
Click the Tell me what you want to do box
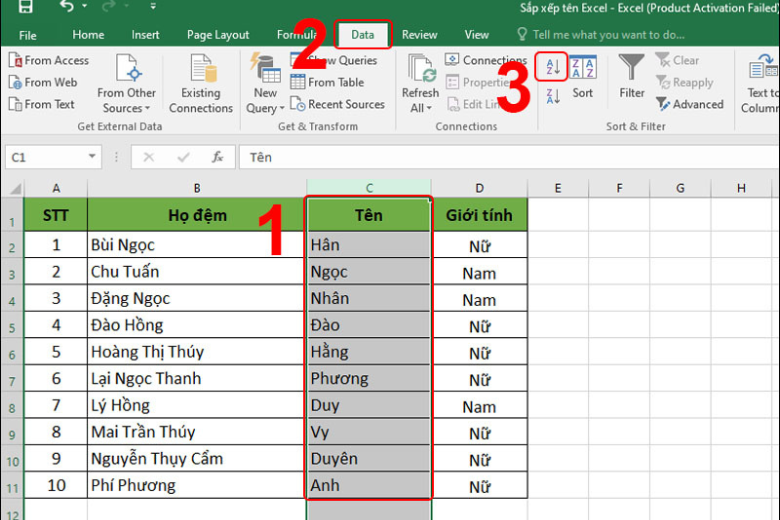coord(601,35)
